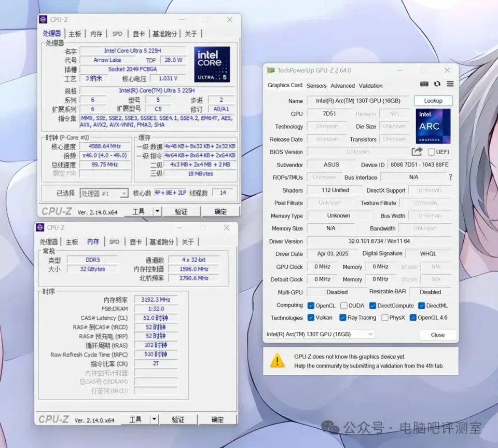Toggle the OpenCL checkbox
Image resolution: width=498 pixels, height=448 pixels.
click(x=311, y=306)
